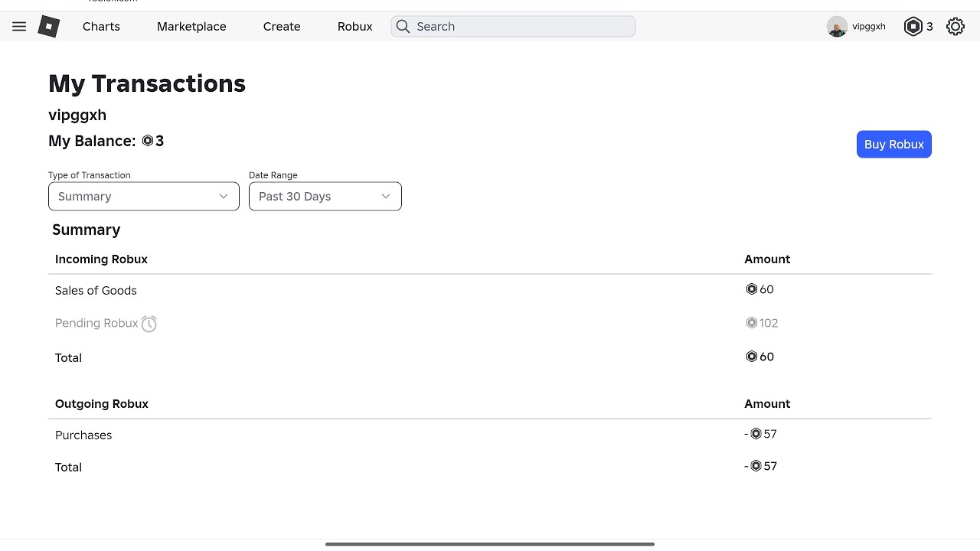
Task: Click the Purchases amount -57
Action: tap(760, 434)
